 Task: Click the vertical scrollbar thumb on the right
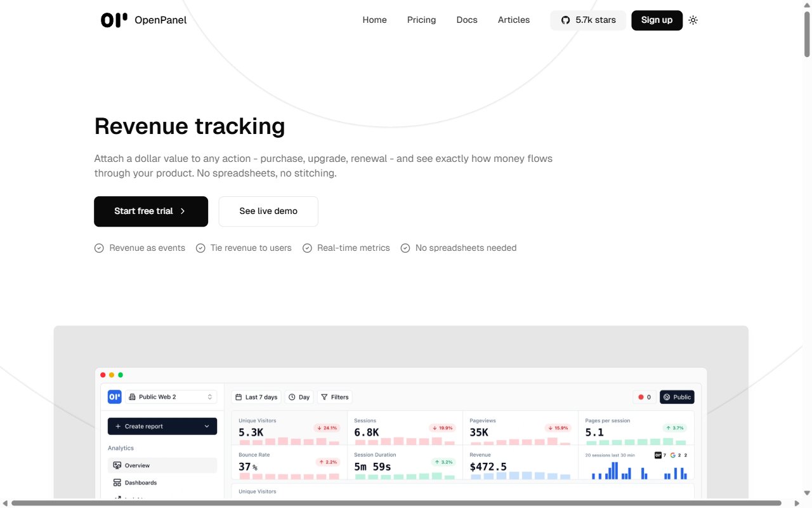pyautogui.click(x=807, y=33)
